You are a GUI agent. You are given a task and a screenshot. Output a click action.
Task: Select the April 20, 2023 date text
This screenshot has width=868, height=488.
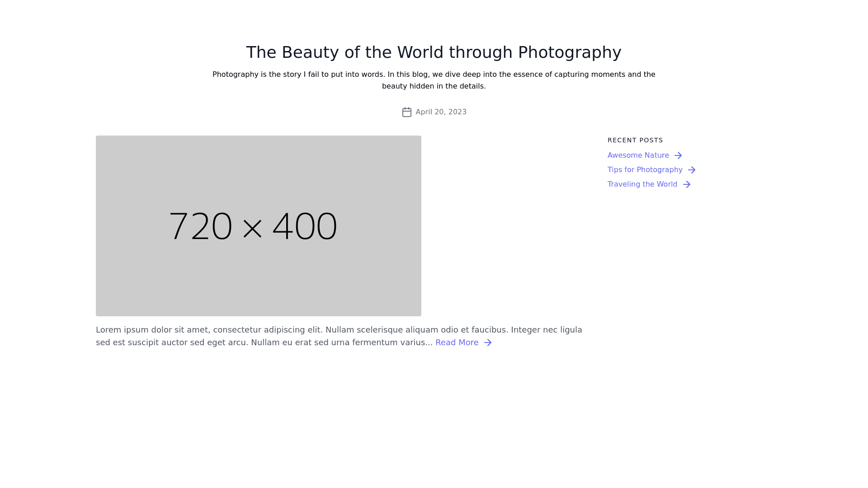pos(441,112)
